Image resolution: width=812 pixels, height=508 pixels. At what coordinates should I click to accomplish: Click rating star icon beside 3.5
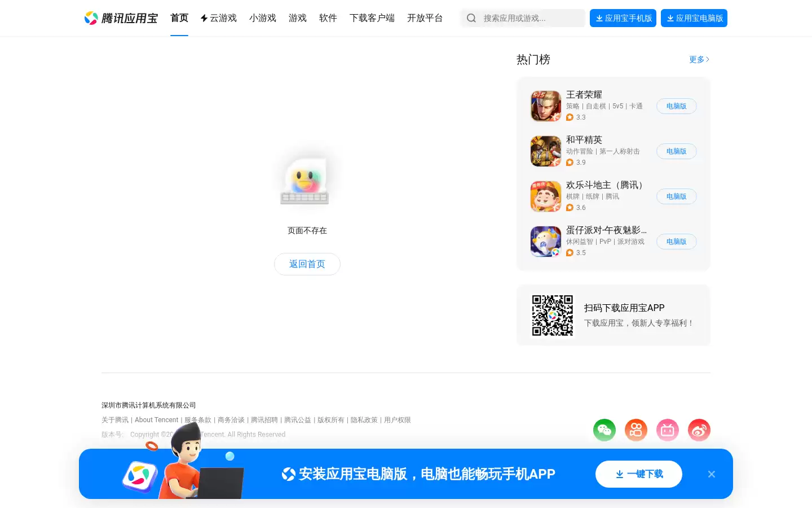(570, 253)
